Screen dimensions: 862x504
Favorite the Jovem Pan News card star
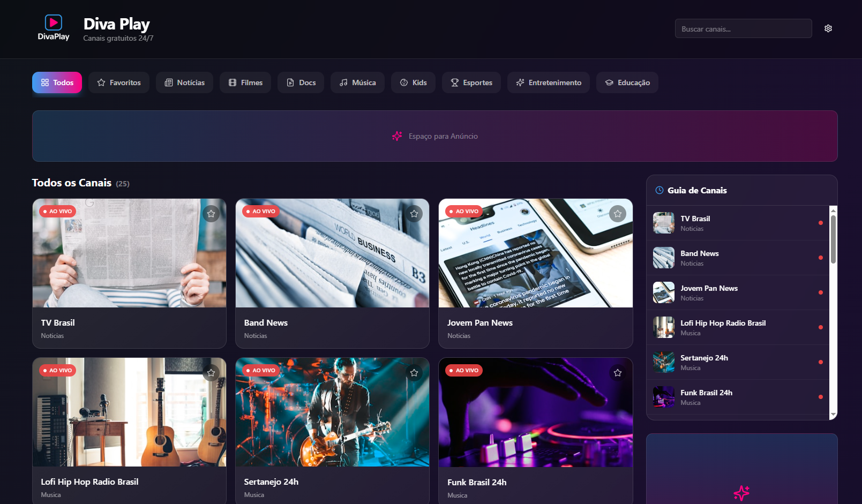click(618, 214)
